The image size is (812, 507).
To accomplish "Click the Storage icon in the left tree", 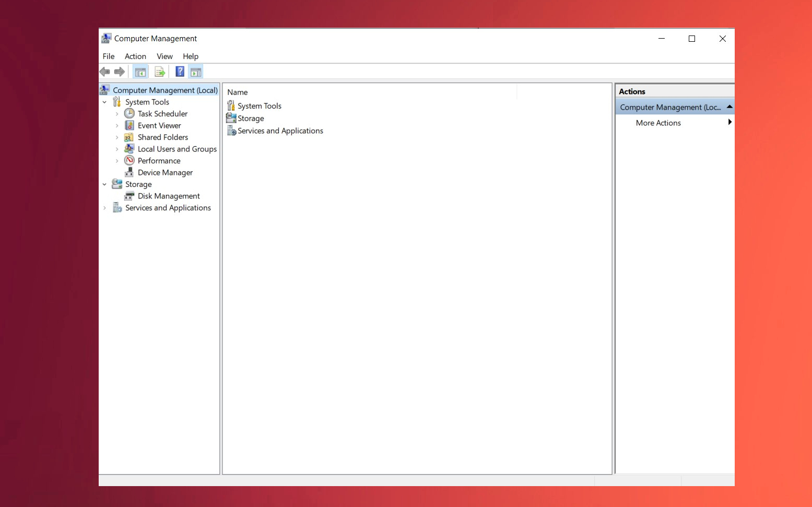I will click(x=117, y=184).
